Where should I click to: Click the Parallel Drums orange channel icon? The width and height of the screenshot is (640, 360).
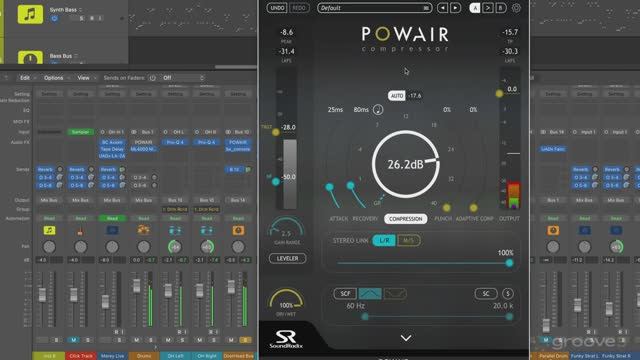pyautogui.click(x=553, y=231)
